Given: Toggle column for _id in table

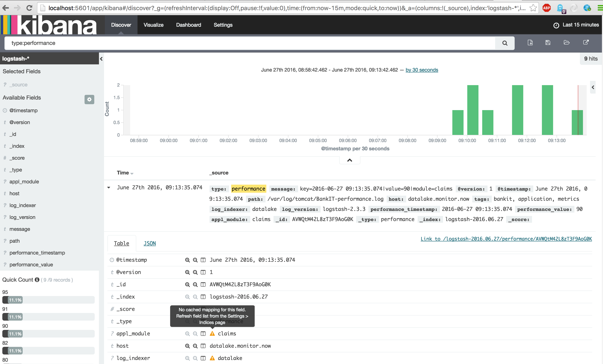Looking at the screenshot, I should coord(203,285).
